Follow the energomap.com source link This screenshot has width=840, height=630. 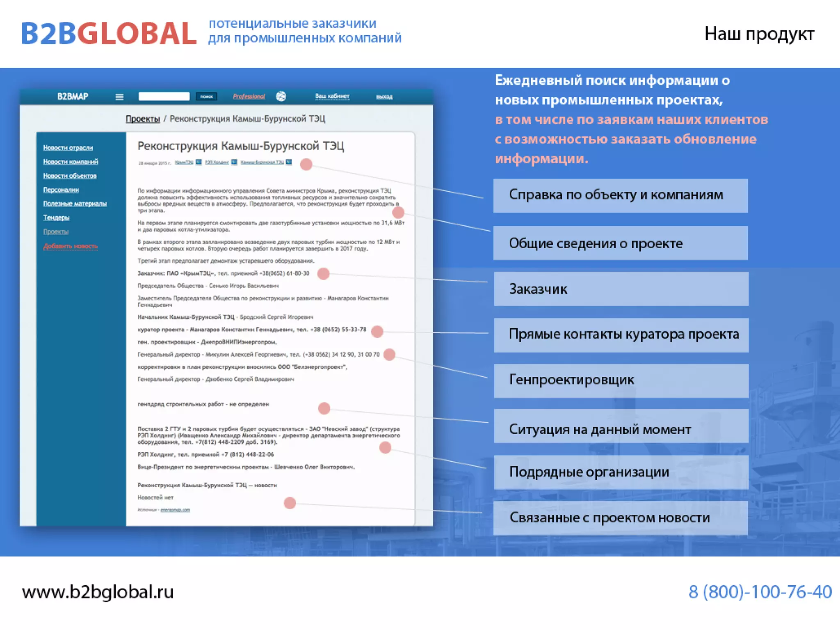coord(175,510)
